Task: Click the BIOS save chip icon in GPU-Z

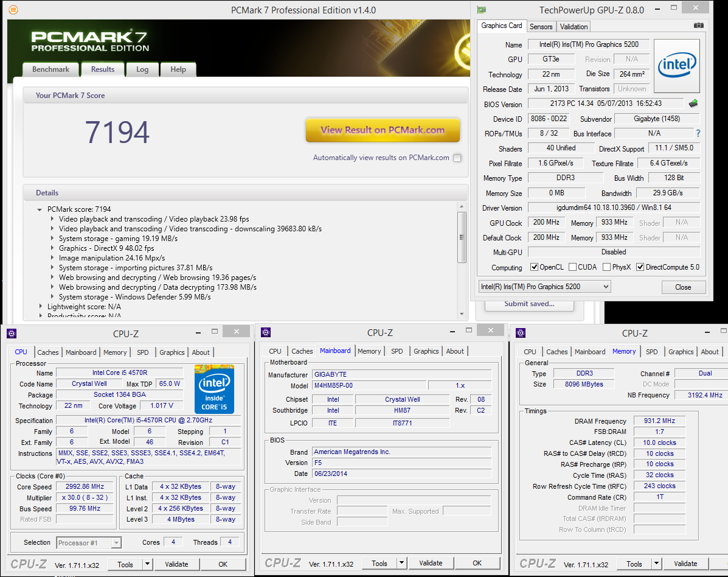Action: click(x=693, y=103)
